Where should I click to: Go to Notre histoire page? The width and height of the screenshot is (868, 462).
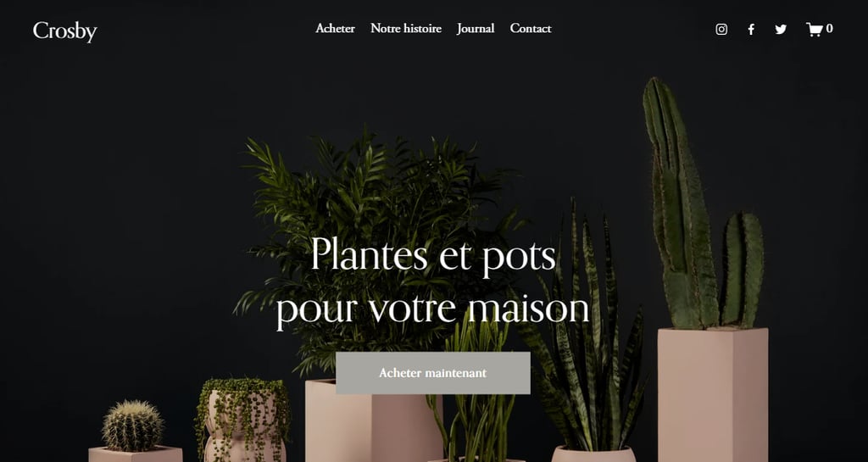[x=406, y=28]
